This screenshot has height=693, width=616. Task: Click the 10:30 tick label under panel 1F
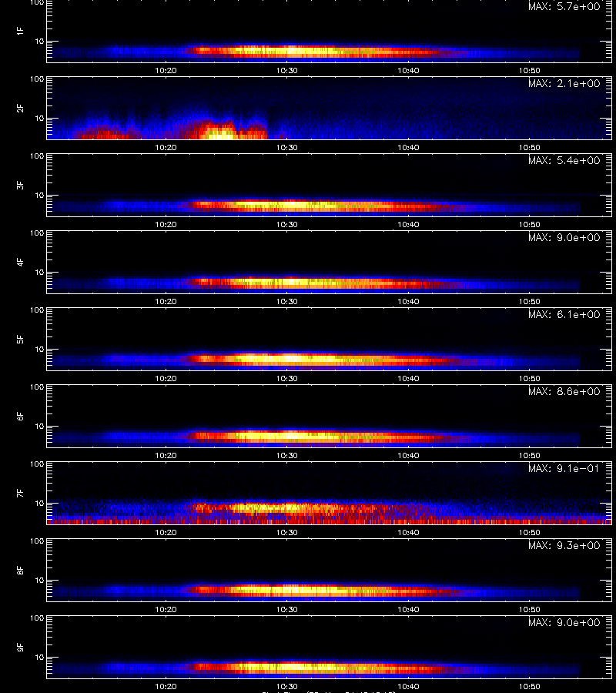(286, 70)
